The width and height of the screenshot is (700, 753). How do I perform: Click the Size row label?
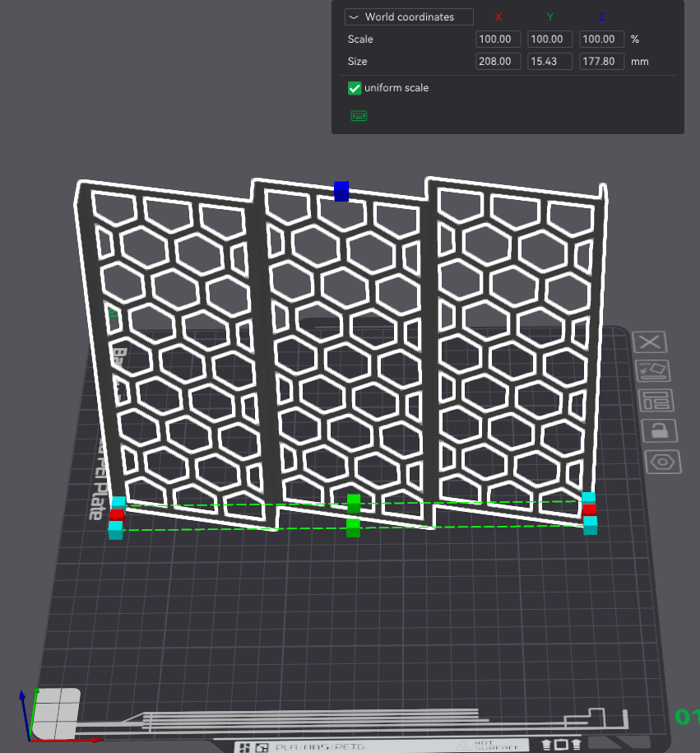357,62
